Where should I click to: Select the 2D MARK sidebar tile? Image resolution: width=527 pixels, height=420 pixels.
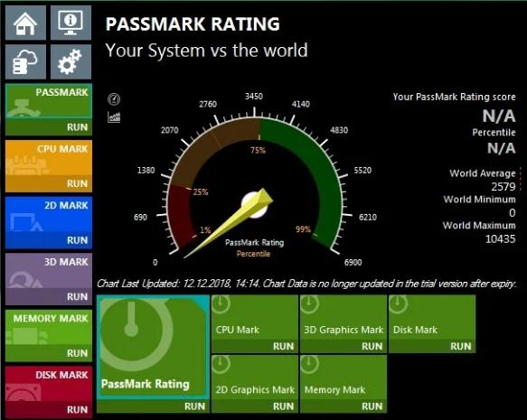coord(49,215)
